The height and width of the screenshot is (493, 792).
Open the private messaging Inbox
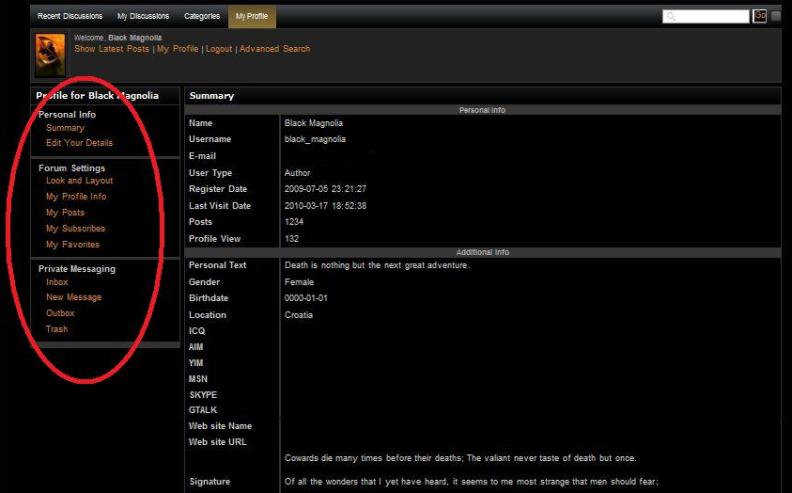tap(57, 282)
